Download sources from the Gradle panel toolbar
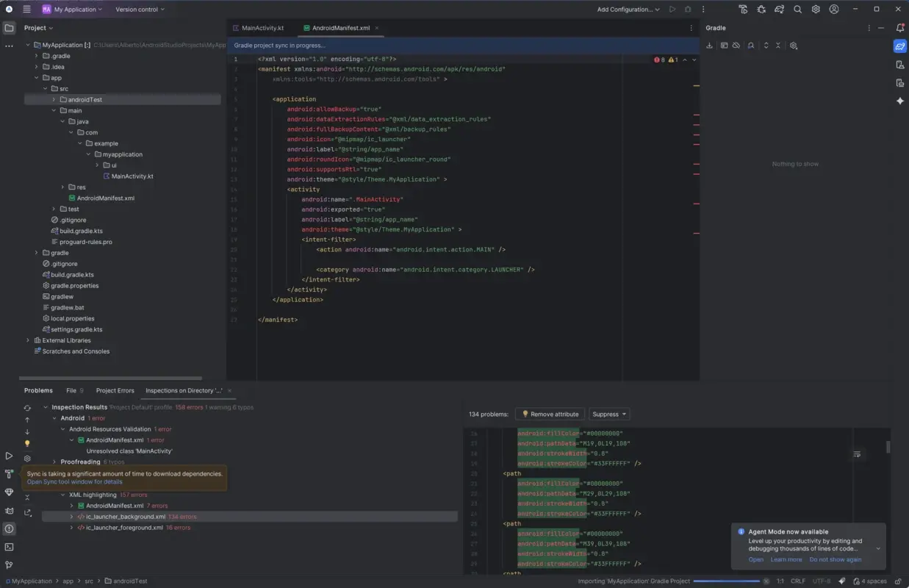The image size is (909, 588). tap(709, 45)
